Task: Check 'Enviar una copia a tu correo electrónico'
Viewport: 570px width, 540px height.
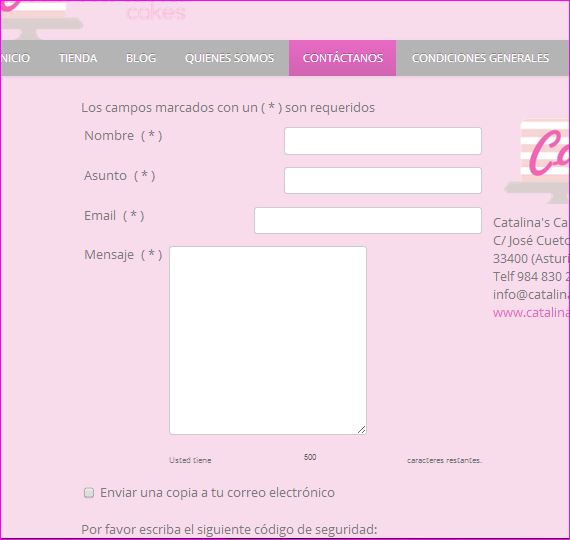Action: (89, 493)
